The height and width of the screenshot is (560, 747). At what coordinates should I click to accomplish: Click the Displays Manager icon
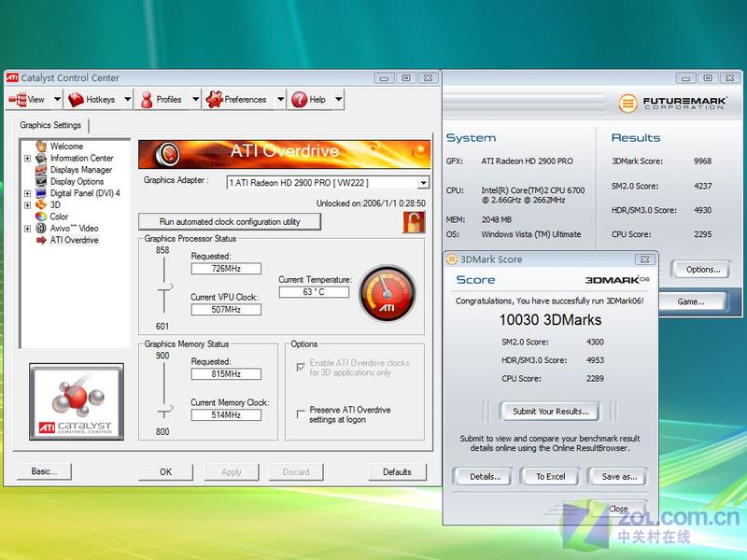(41, 170)
